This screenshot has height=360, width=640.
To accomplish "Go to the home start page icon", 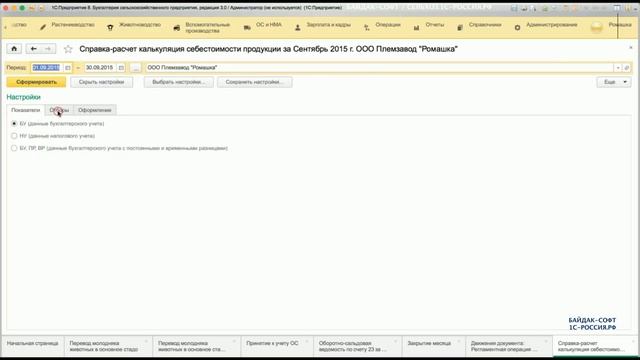I will pos(14,49).
